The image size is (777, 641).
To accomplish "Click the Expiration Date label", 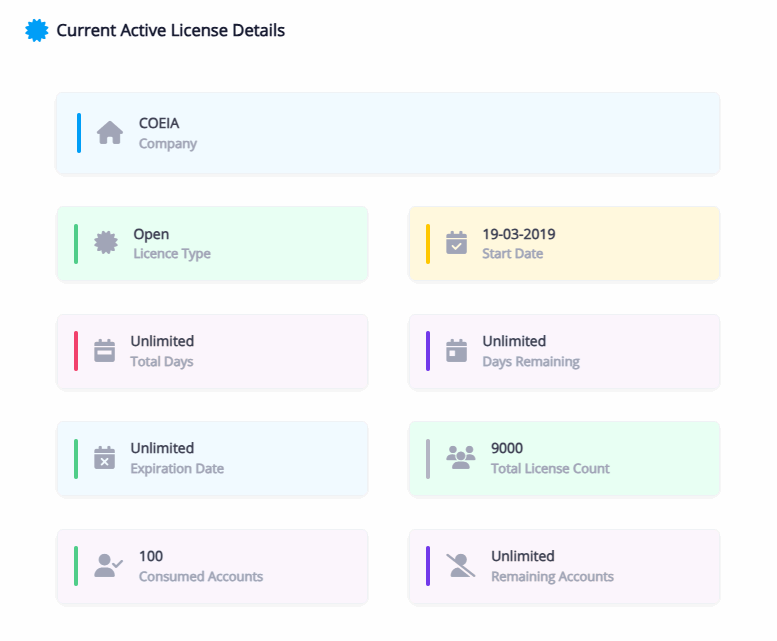I will pos(177,469).
